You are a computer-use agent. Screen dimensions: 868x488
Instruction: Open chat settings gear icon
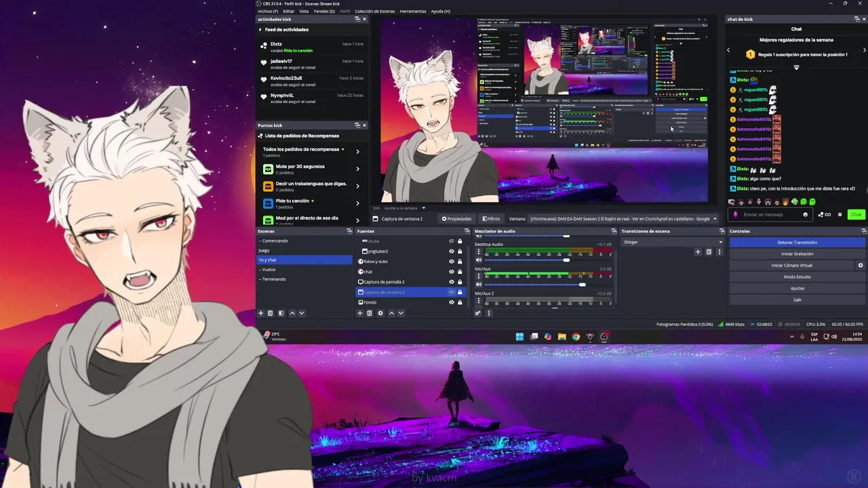pyautogui.click(x=840, y=215)
